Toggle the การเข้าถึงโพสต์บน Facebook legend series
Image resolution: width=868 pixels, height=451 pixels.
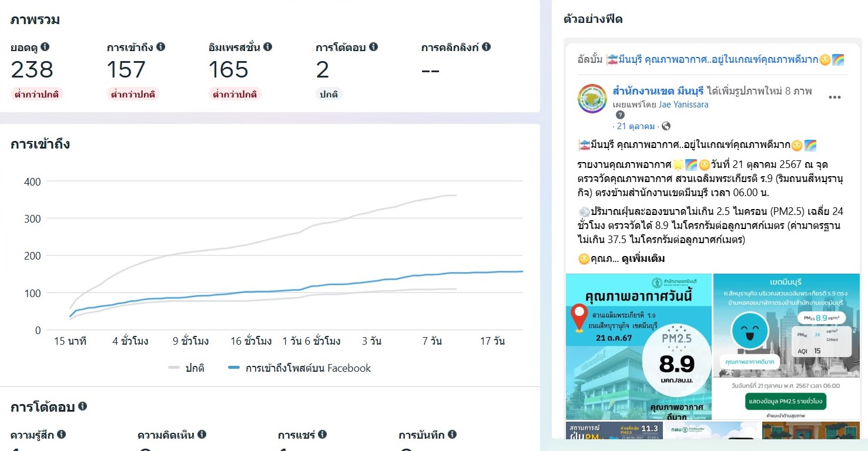(x=300, y=368)
